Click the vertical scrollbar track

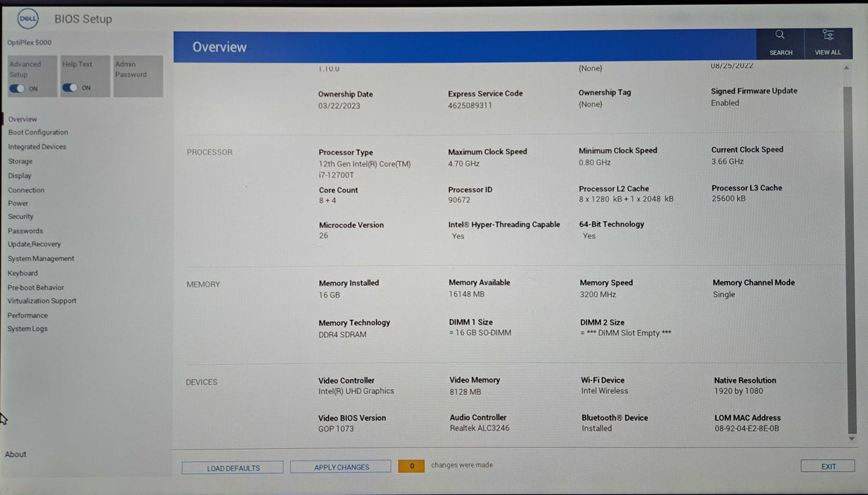(x=848, y=255)
